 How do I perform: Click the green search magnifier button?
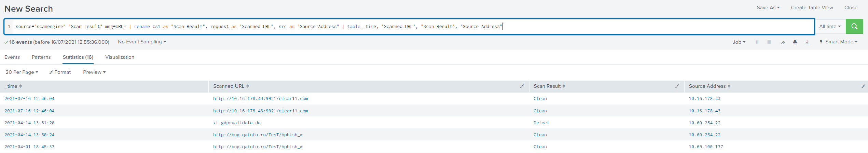(x=854, y=27)
